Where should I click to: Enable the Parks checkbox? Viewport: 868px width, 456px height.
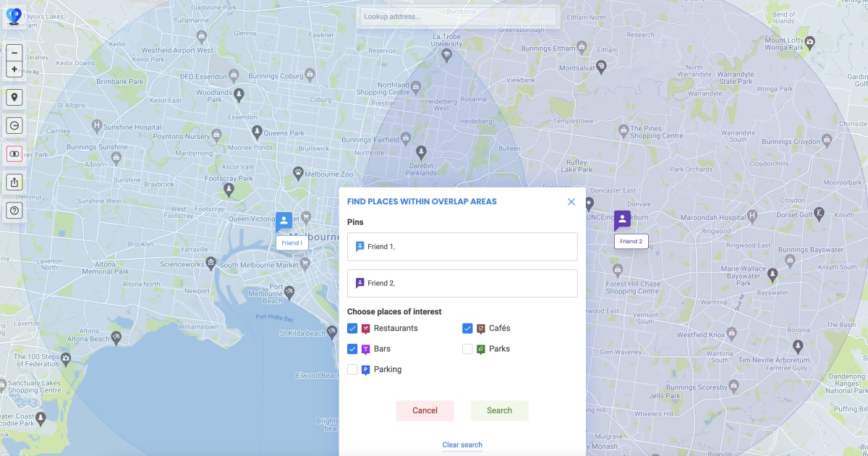(x=467, y=348)
